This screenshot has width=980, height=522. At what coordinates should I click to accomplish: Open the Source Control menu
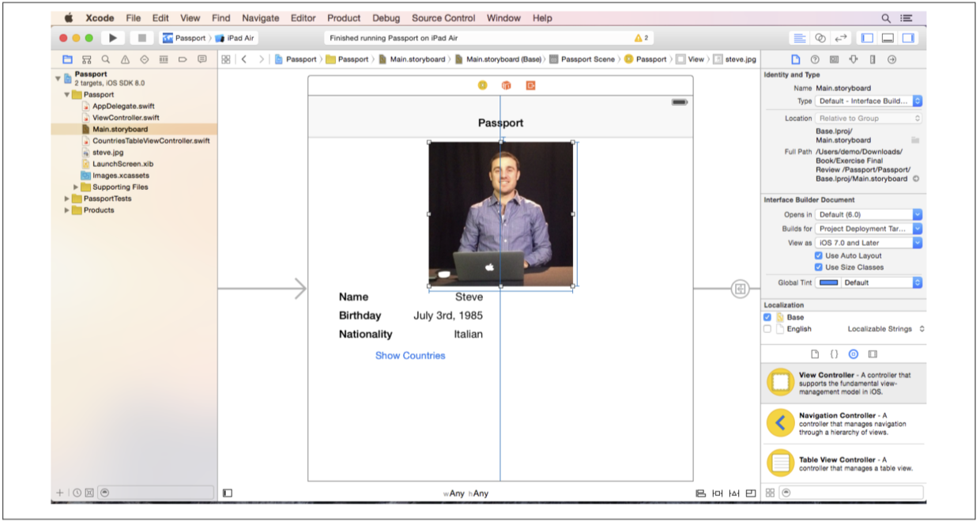pyautogui.click(x=443, y=17)
